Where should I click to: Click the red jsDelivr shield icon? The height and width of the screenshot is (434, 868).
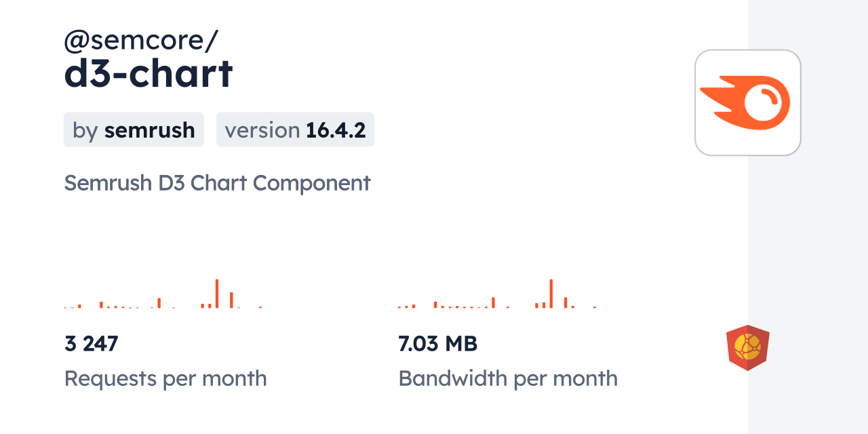[x=747, y=348]
